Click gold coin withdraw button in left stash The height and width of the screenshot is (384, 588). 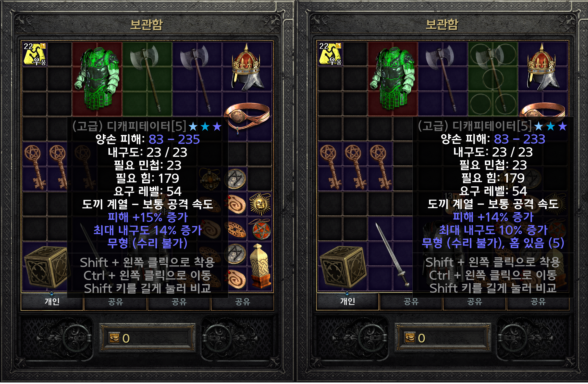click(x=114, y=338)
